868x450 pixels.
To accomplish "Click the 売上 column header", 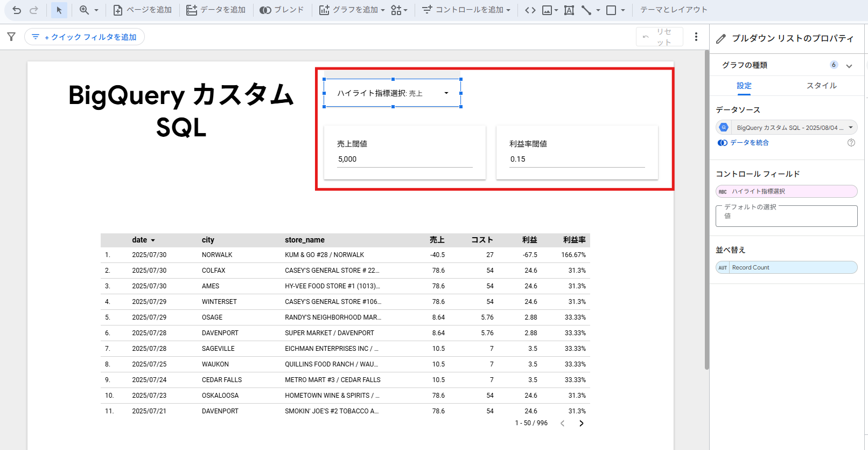I will pos(437,240).
